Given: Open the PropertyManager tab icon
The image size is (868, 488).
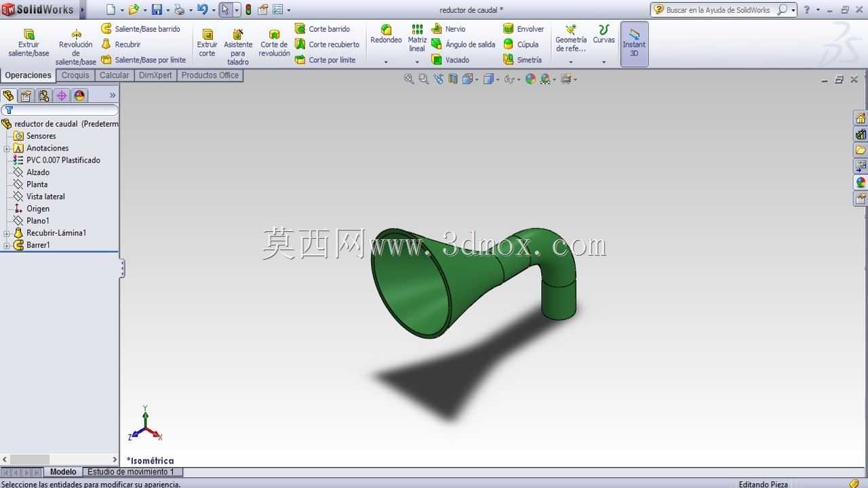Looking at the screenshot, I should 26,96.
